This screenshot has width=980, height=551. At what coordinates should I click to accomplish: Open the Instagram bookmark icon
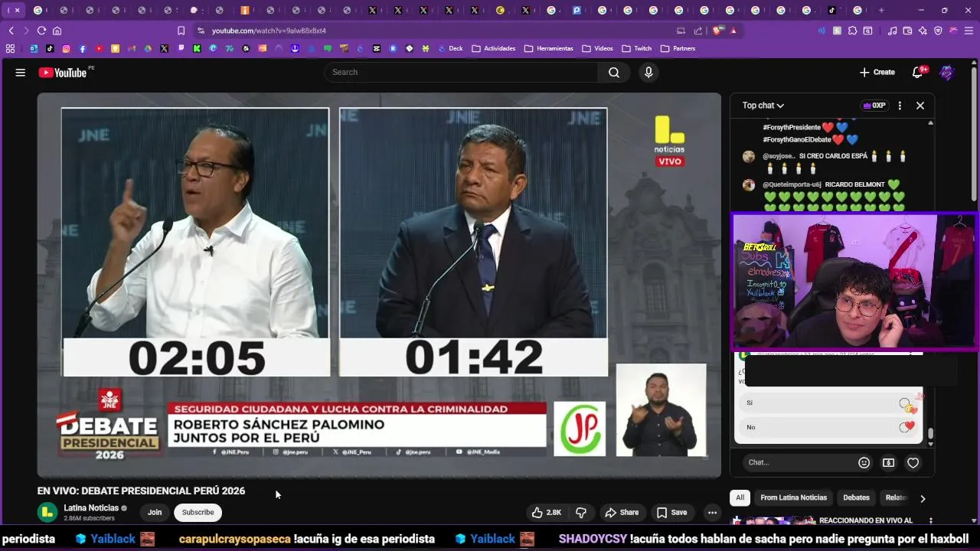click(x=66, y=48)
